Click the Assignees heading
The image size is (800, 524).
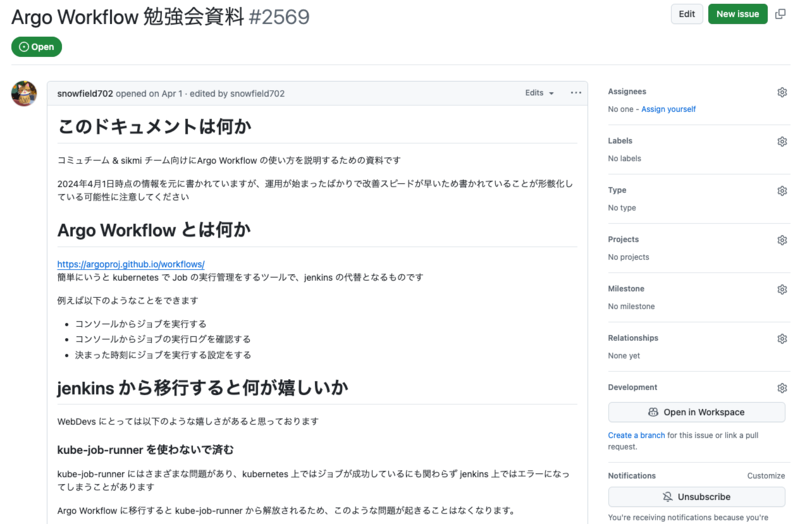pos(627,92)
